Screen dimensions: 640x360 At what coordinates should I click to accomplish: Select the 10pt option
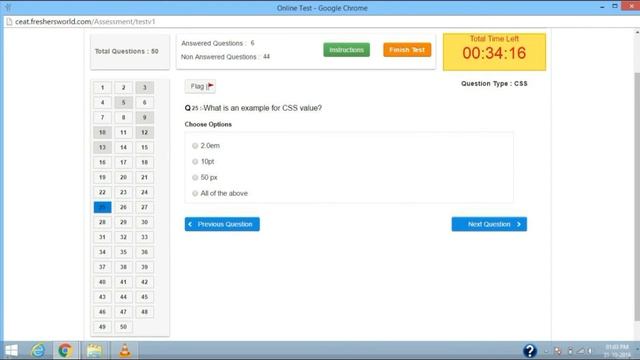tap(195, 162)
